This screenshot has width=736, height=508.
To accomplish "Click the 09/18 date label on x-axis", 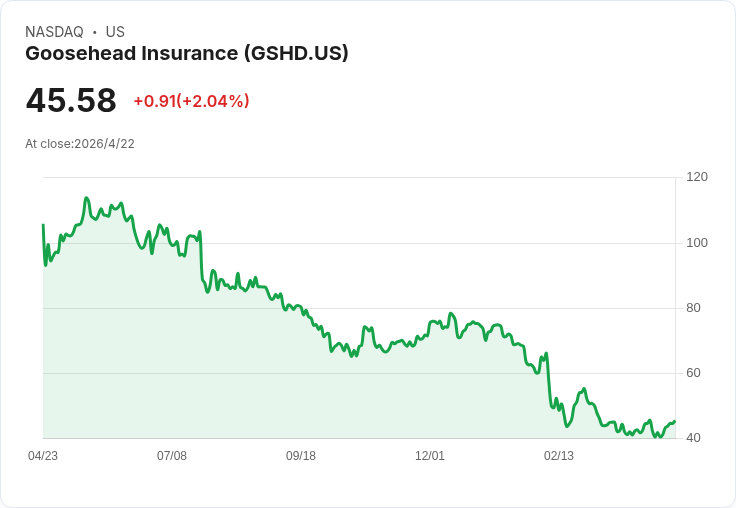I will click(x=301, y=456).
